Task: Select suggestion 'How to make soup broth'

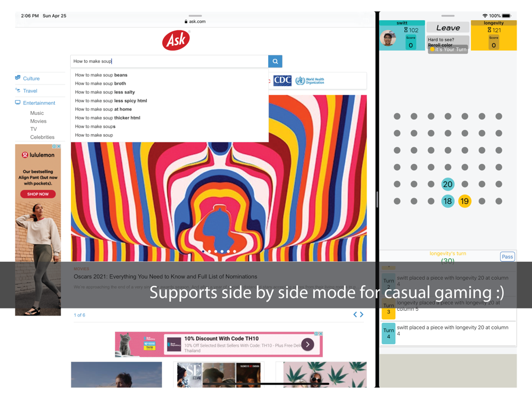Action: [x=101, y=84]
